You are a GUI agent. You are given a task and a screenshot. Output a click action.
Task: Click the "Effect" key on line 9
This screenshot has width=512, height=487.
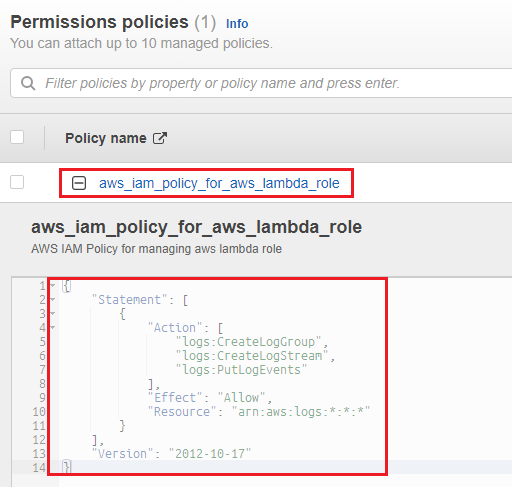tap(175, 397)
